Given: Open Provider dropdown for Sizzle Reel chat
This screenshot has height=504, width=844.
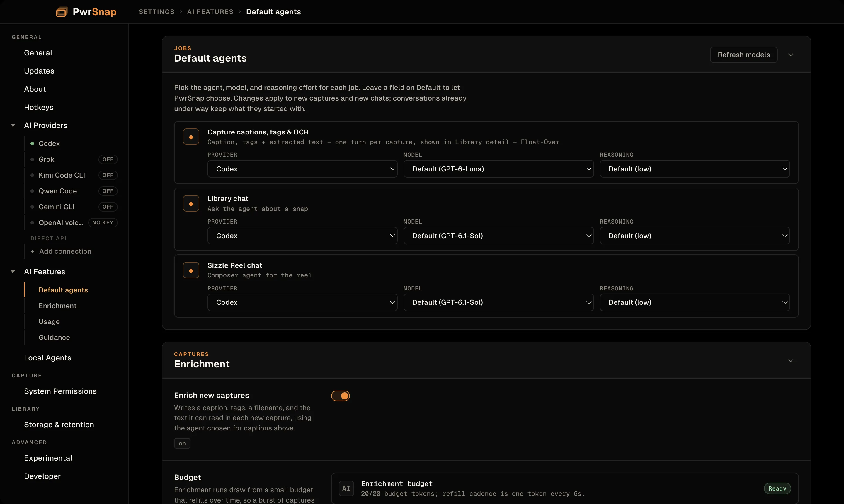Looking at the screenshot, I should [302, 302].
